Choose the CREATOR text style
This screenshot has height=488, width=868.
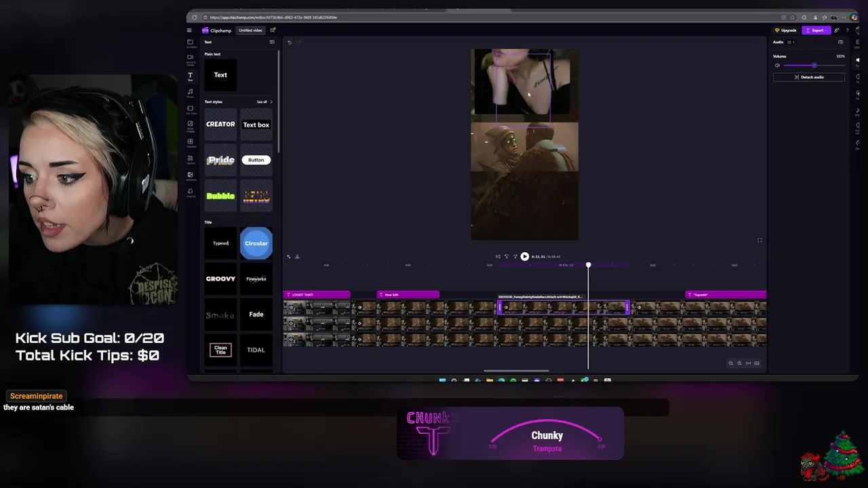coord(220,125)
